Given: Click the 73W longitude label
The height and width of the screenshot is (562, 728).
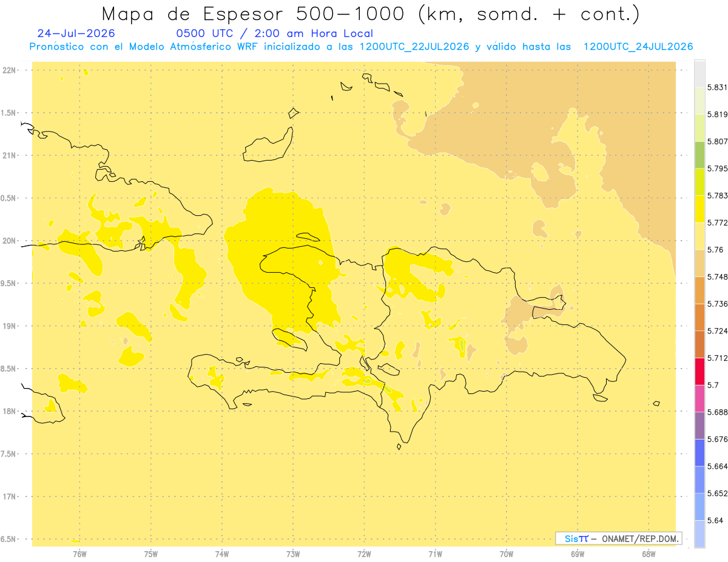Looking at the screenshot, I should pyautogui.click(x=293, y=554).
